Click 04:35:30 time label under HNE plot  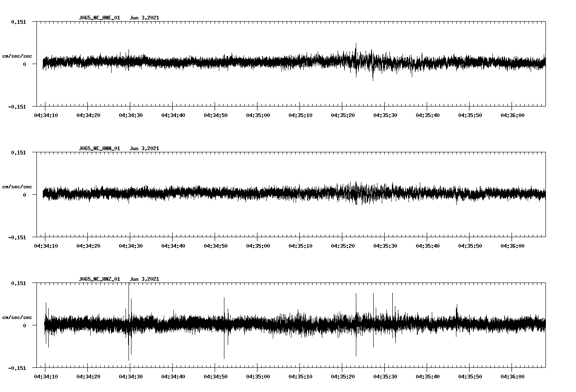(385, 115)
